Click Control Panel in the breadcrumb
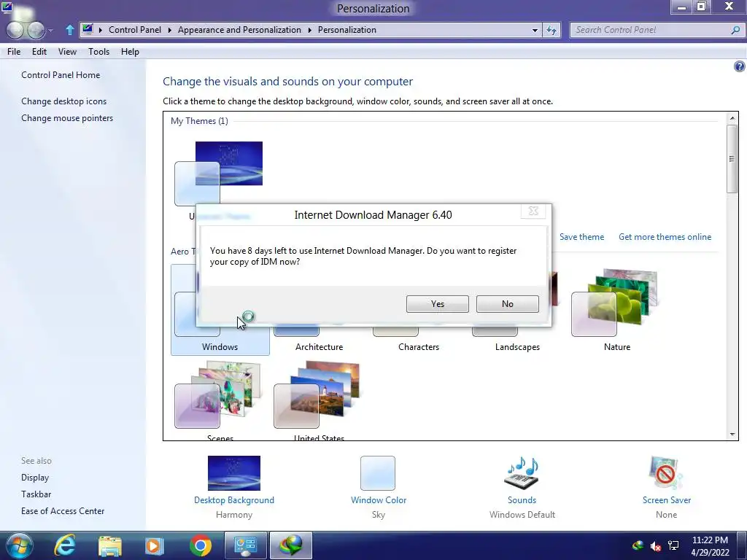This screenshot has width=747, height=560. [135, 29]
